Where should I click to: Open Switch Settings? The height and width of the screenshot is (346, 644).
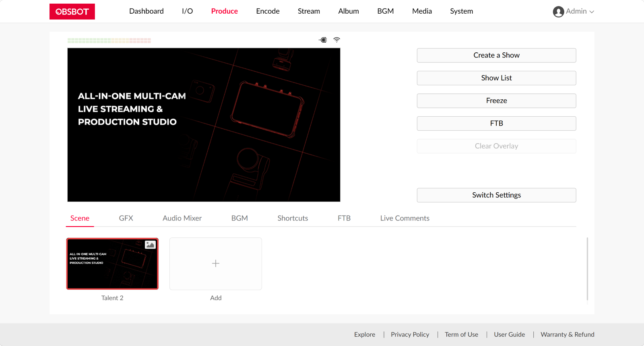tap(496, 195)
